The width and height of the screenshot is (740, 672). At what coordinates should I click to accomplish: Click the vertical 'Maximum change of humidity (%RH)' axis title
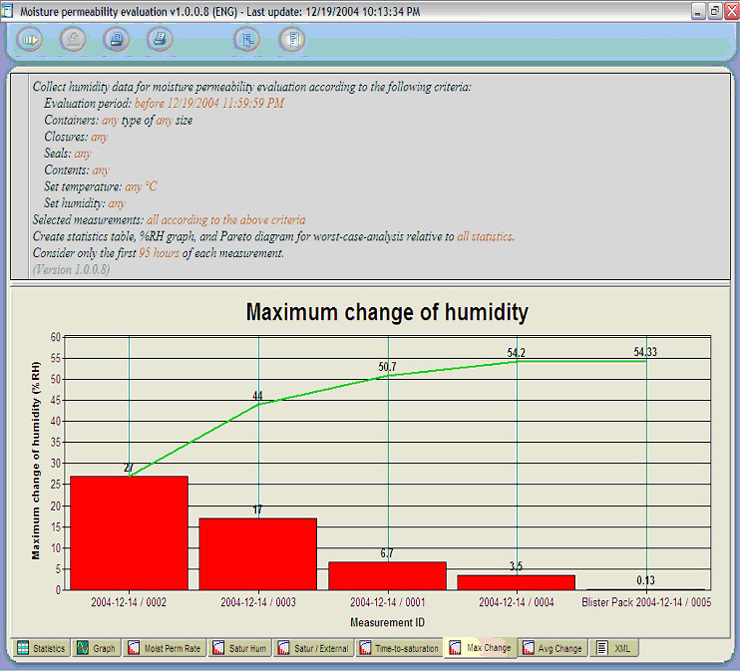click(x=36, y=461)
